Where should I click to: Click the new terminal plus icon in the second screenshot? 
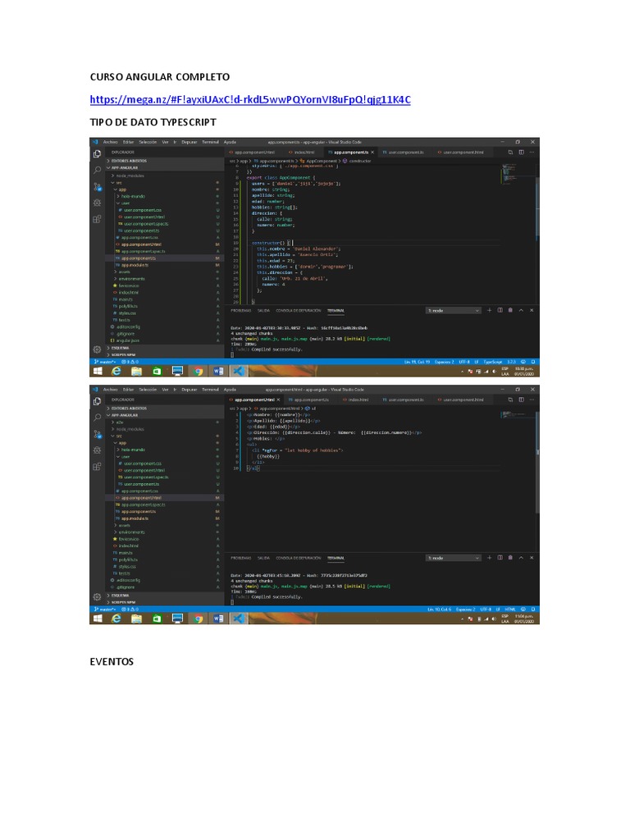click(x=489, y=558)
